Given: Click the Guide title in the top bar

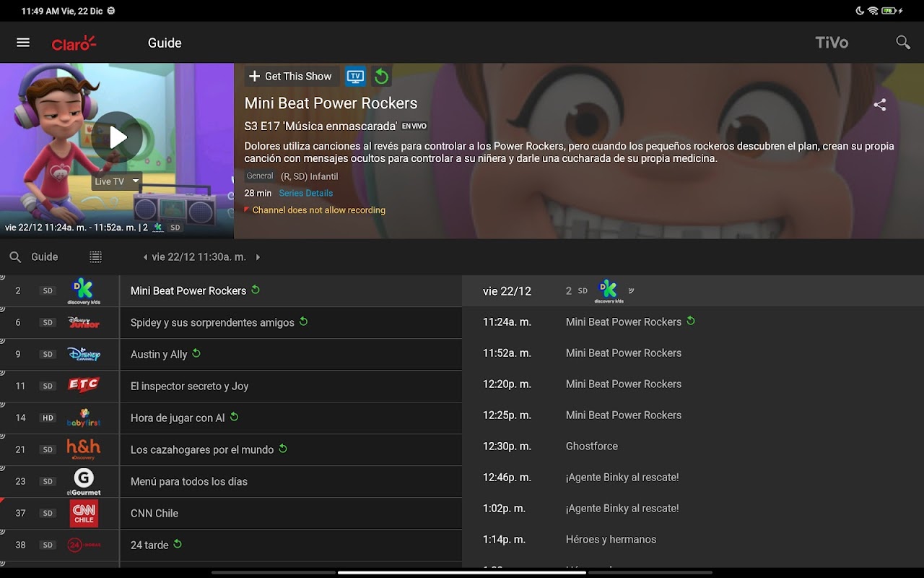Looking at the screenshot, I should [x=165, y=43].
